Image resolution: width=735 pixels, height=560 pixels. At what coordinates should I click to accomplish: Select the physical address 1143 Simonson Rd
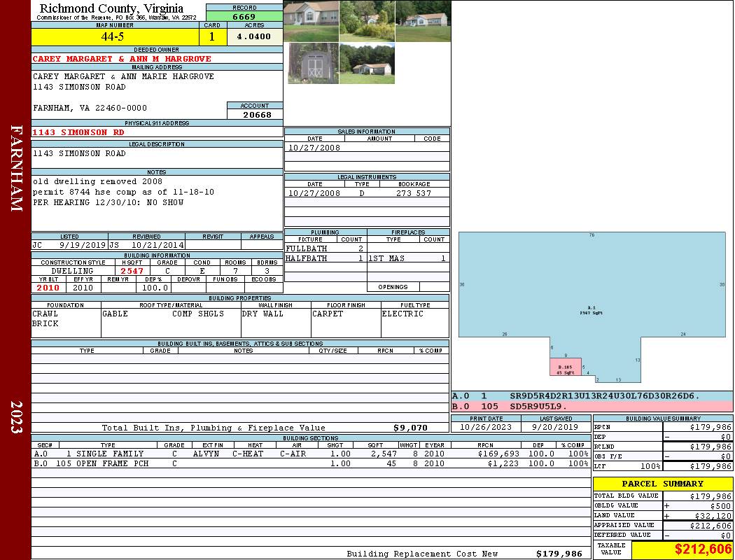(79, 132)
